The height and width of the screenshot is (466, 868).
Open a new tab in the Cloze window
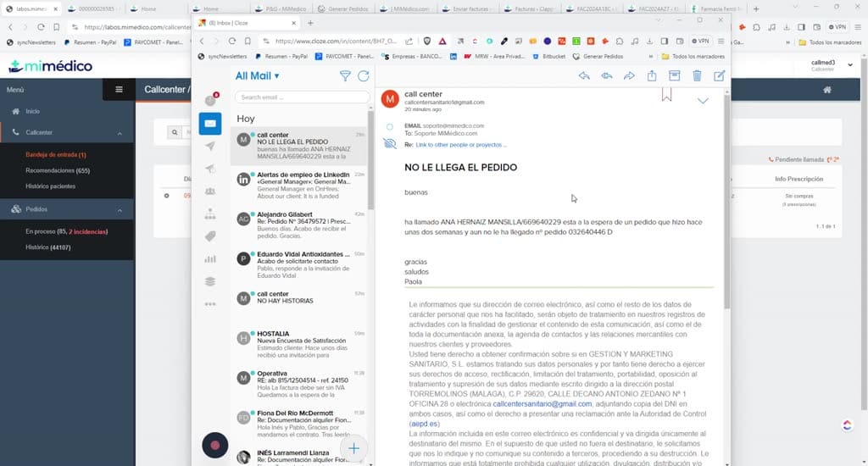tap(310, 23)
